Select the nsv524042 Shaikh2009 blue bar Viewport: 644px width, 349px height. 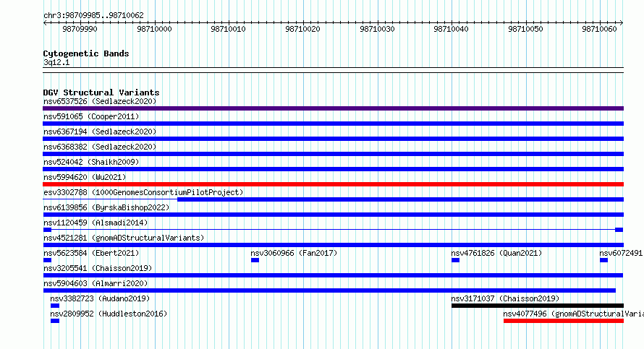click(x=333, y=169)
